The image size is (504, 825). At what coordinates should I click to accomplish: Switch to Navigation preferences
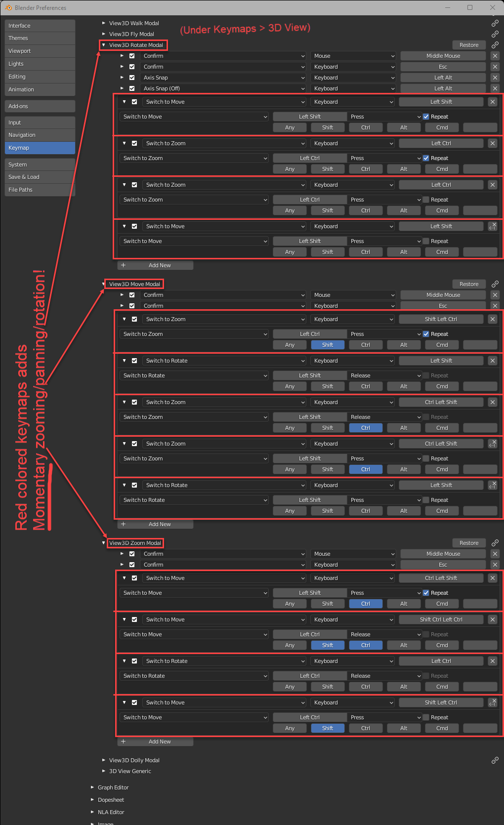tap(40, 135)
